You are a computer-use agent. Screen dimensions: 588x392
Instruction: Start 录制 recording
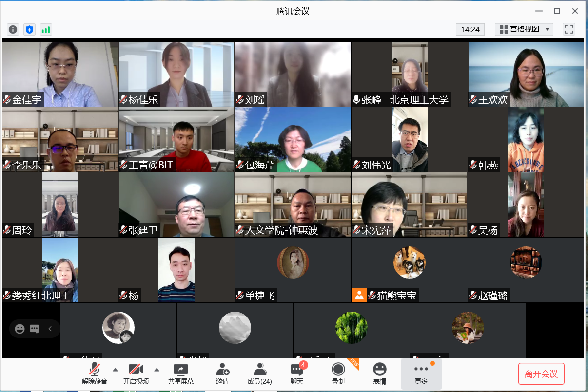coord(338,373)
